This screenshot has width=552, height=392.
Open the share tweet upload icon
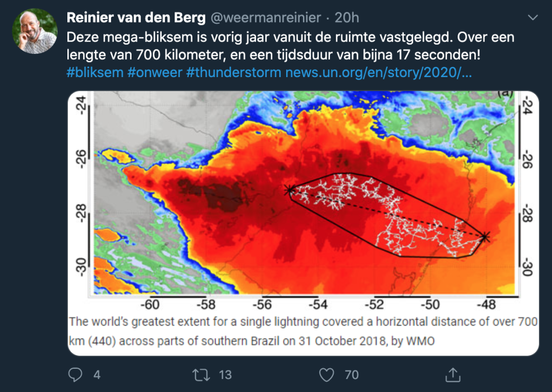453,375
